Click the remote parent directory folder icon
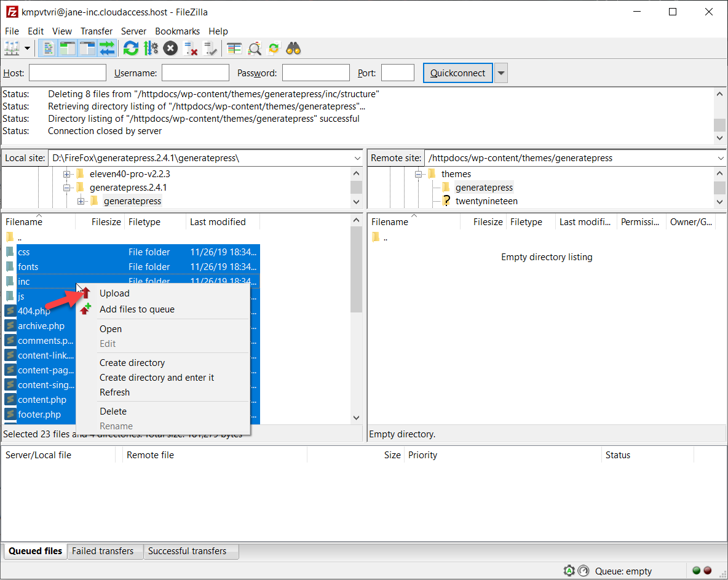Viewport: 728px width, 580px height. 376,237
